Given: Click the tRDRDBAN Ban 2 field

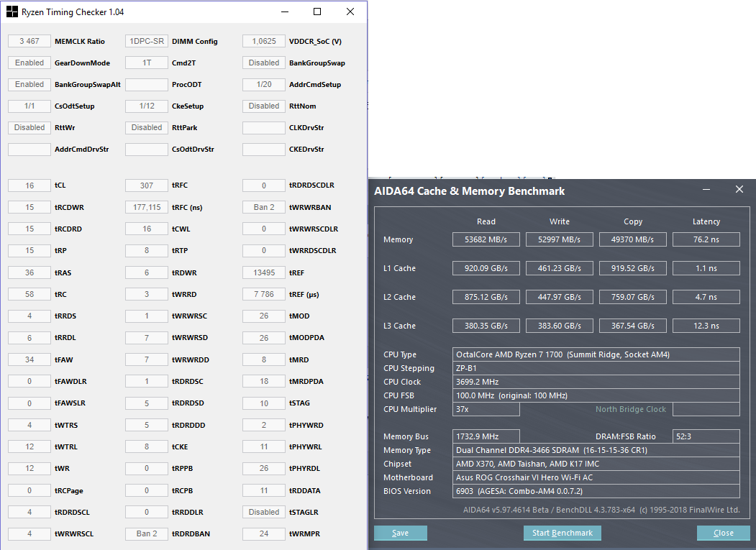Looking at the screenshot, I should tap(147, 533).
